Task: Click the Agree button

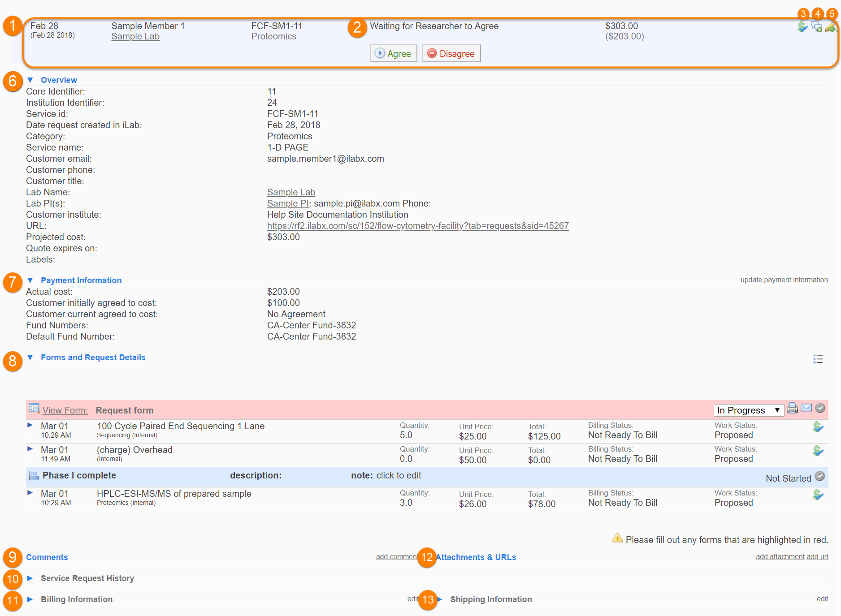Action: coord(394,54)
